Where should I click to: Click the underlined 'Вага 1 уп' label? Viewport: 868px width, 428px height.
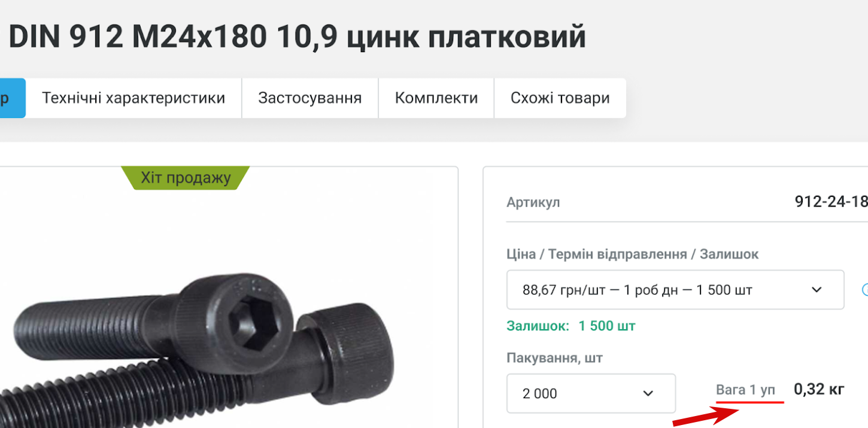coord(745,390)
